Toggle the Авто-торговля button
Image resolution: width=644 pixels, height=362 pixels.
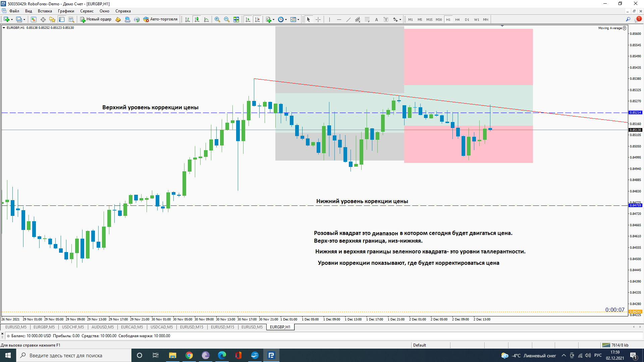pyautogui.click(x=160, y=19)
